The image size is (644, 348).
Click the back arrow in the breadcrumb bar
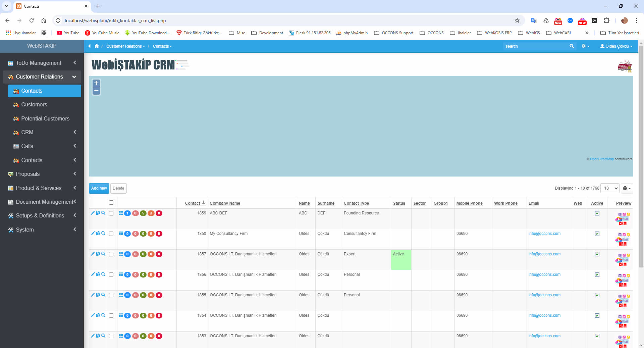pos(90,46)
